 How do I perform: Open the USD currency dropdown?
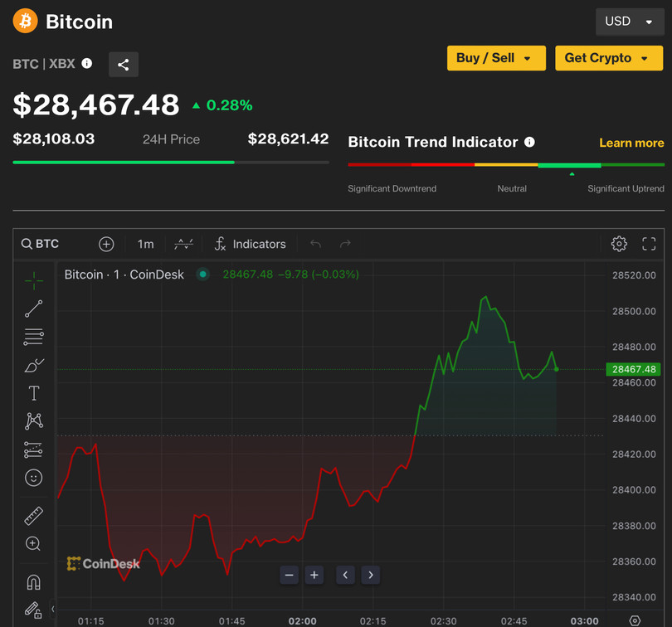629,22
